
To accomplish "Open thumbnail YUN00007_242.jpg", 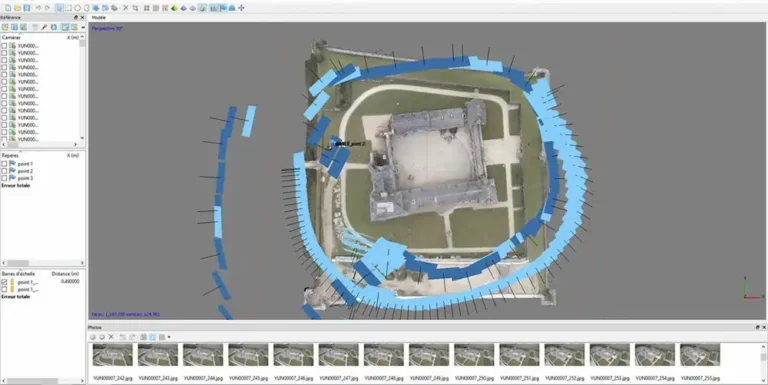I will click(x=113, y=355).
